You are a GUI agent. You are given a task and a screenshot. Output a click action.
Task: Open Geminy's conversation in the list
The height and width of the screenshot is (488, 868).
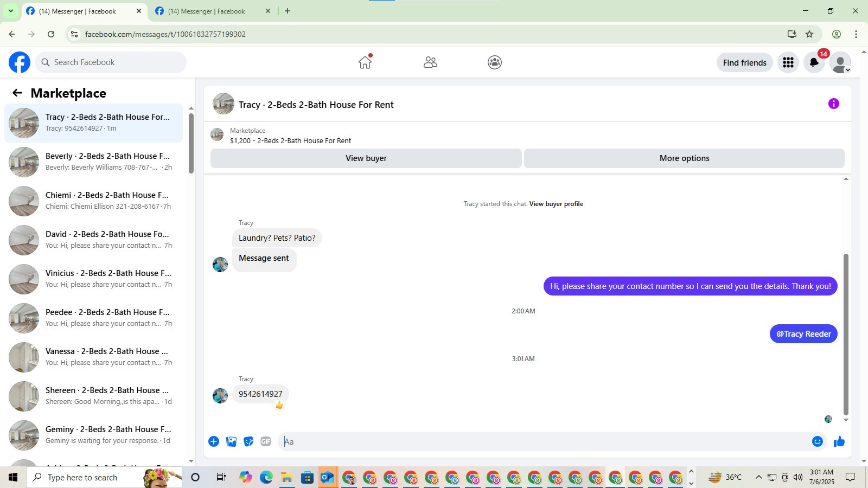(93, 435)
